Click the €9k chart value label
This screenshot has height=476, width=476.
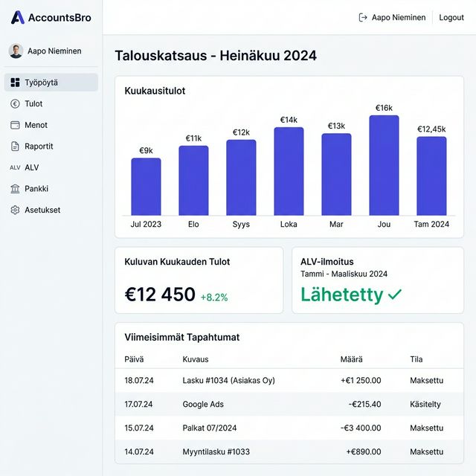click(x=146, y=150)
